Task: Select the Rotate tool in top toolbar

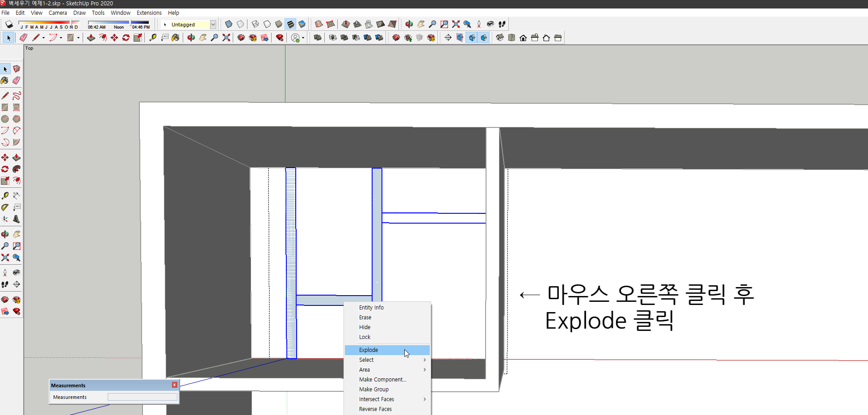Action: 126,38
